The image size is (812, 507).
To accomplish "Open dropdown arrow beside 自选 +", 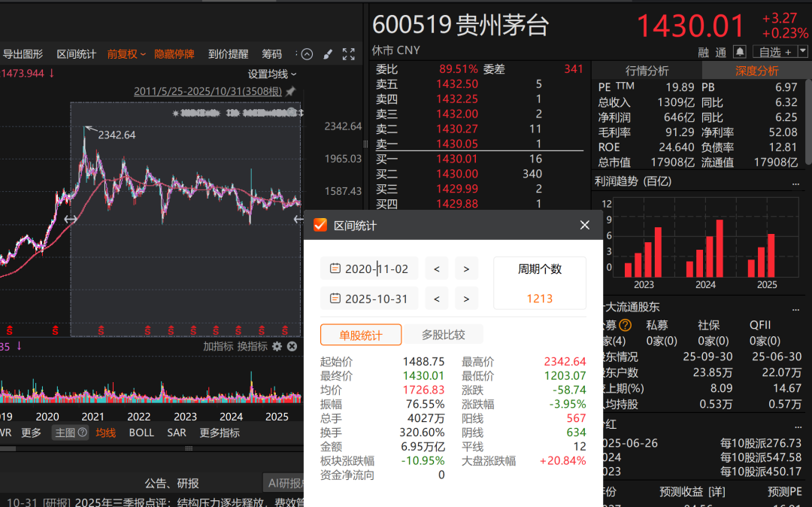I will pos(802,52).
